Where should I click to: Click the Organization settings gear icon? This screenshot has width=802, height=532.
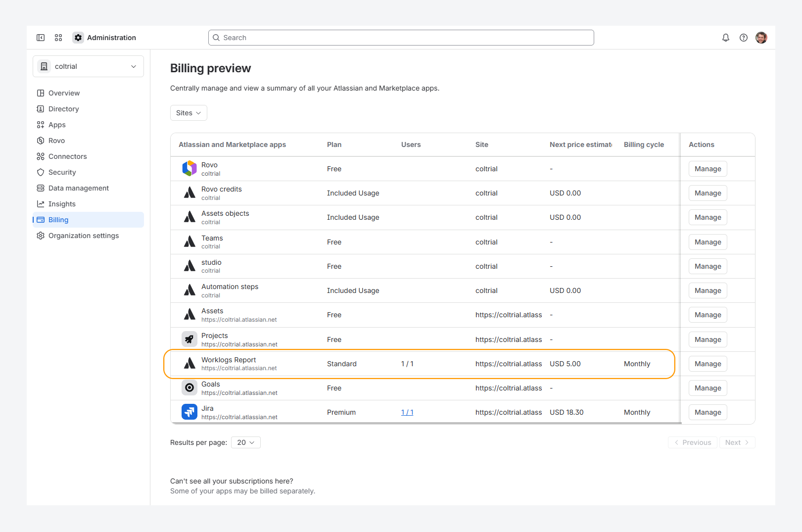(41, 236)
